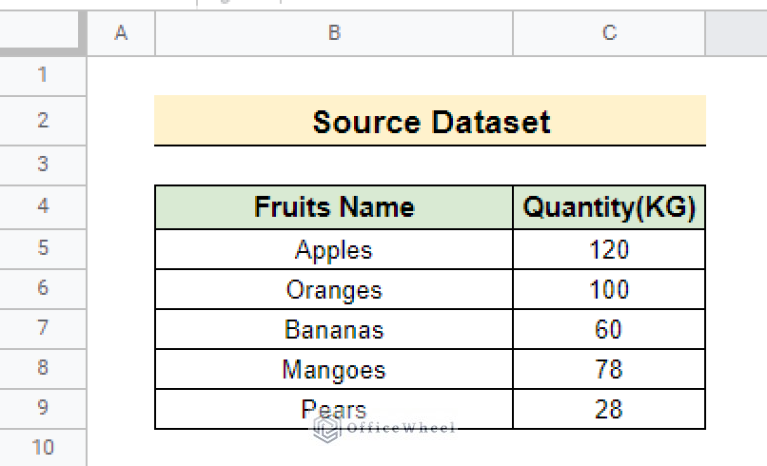Select the Fruits Name header cell
Screen dimensions: 767x466
(334, 207)
